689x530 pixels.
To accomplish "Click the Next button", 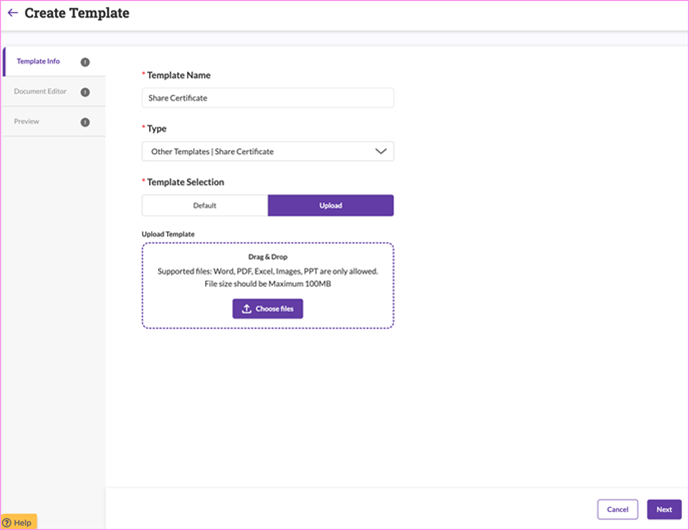I will pyautogui.click(x=664, y=509).
